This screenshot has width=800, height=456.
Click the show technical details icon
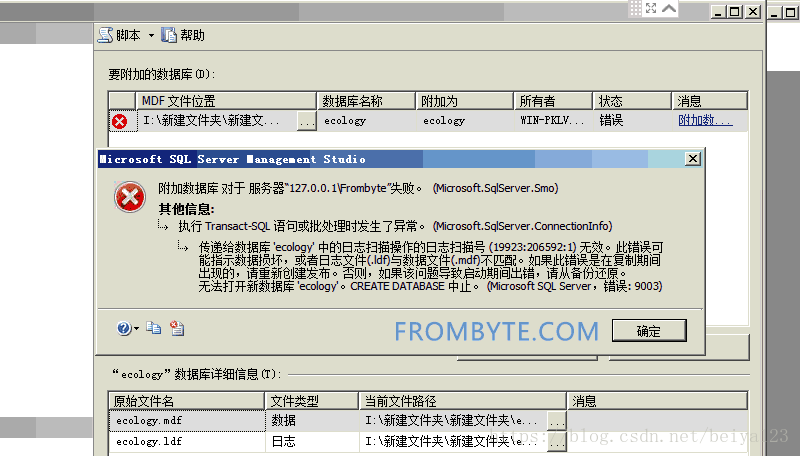click(x=177, y=328)
